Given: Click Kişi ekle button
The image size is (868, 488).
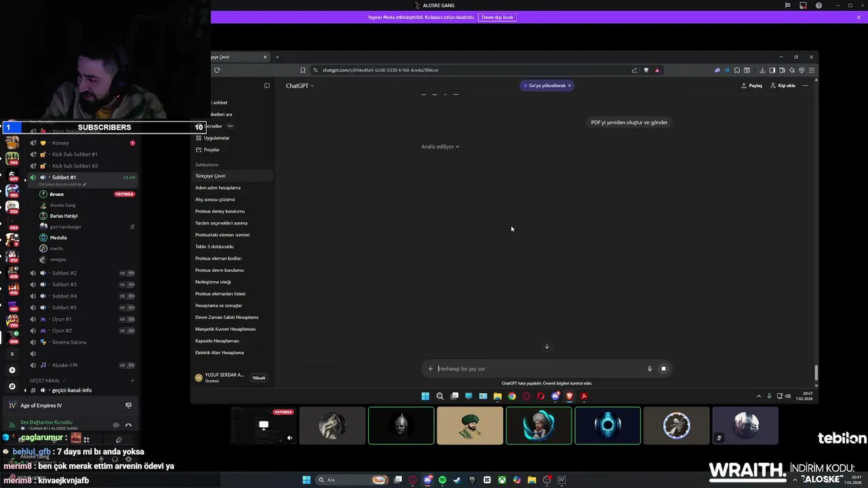Looking at the screenshot, I should click(x=783, y=85).
